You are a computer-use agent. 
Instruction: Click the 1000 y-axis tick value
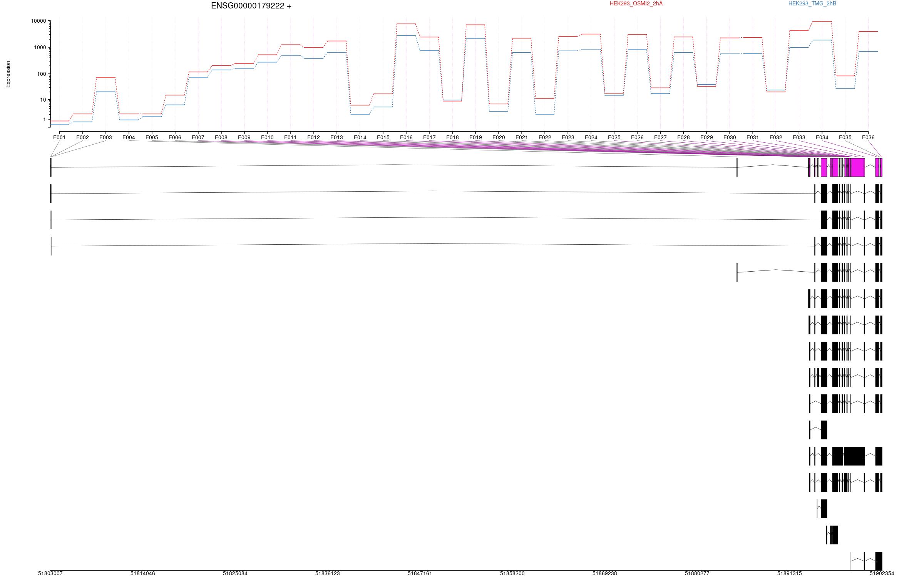40,47
